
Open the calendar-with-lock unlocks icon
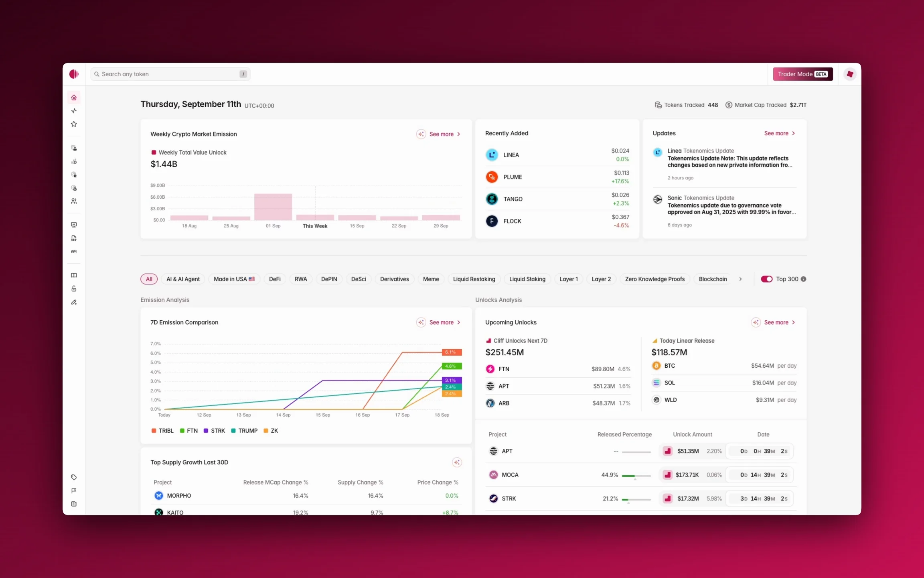coord(74,148)
